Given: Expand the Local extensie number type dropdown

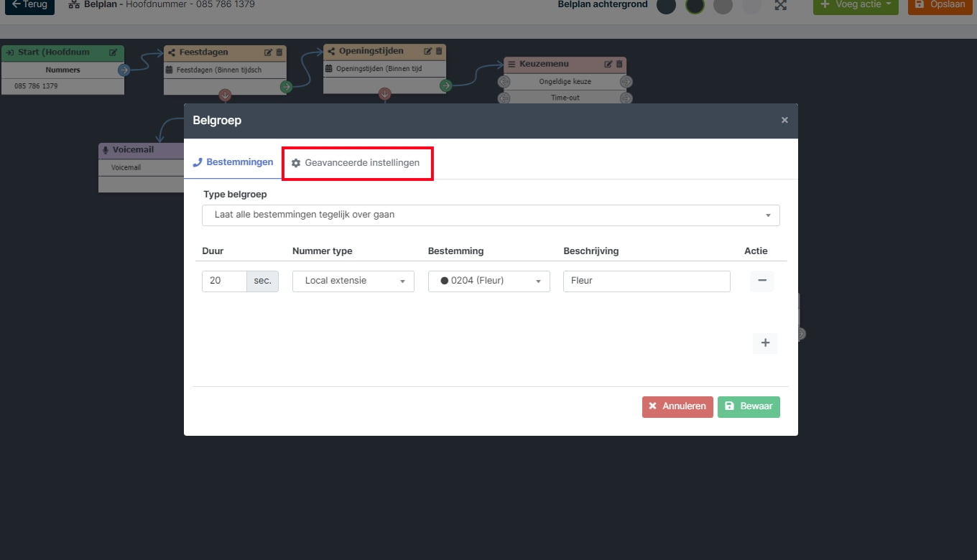Looking at the screenshot, I should pyautogui.click(x=353, y=281).
